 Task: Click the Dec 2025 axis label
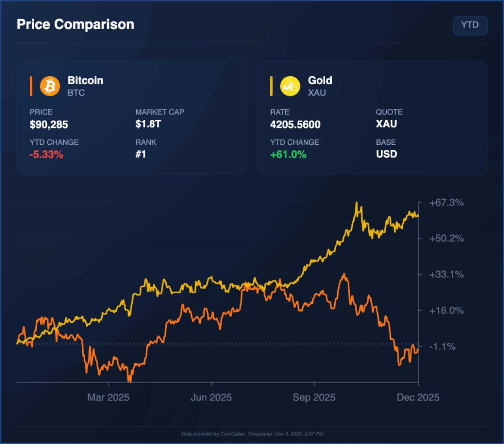click(x=418, y=397)
